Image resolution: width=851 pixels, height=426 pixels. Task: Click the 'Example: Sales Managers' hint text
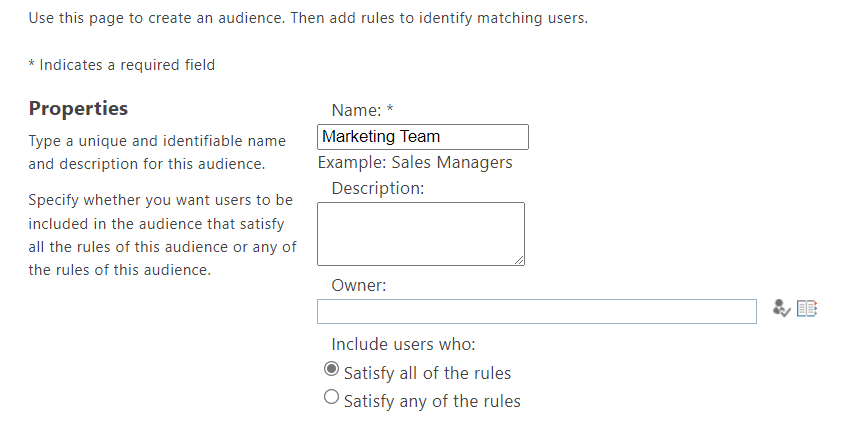(415, 162)
